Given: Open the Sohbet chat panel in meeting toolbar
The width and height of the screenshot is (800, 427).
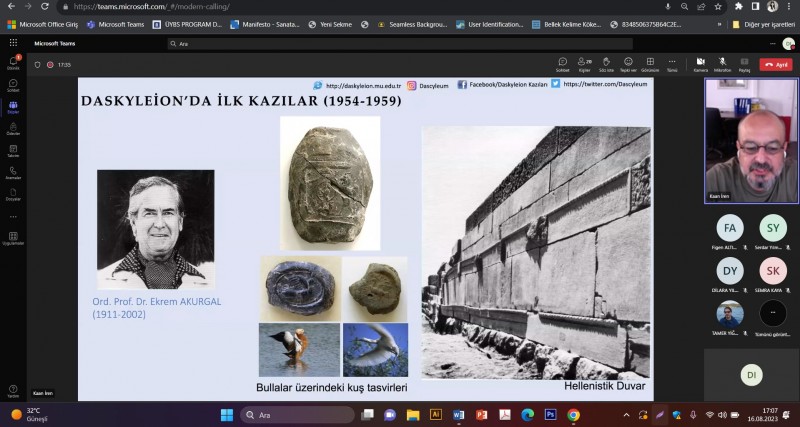Looking at the screenshot, I should click(x=563, y=64).
